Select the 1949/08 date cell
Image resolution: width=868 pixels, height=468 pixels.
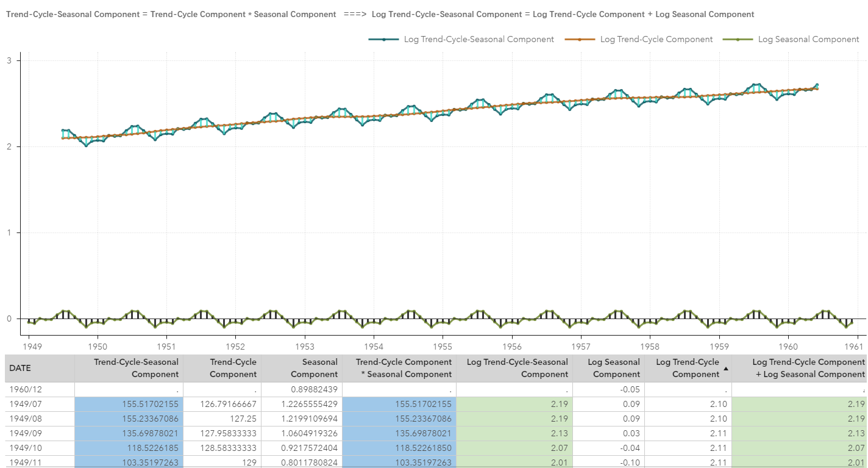39,419
